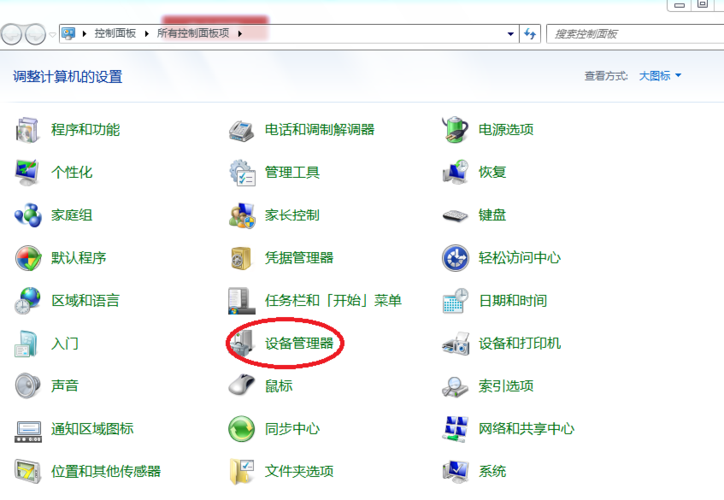The height and width of the screenshot is (500, 724).
Task: Open the 任务栏和「开始」菜单 text link
Action: (333, 301)
